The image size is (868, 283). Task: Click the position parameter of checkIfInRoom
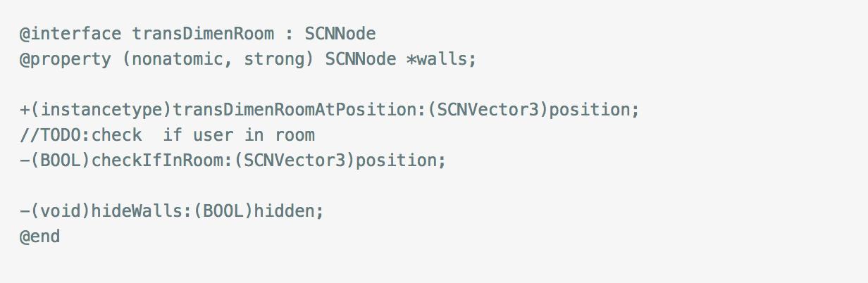pos(396,160)
